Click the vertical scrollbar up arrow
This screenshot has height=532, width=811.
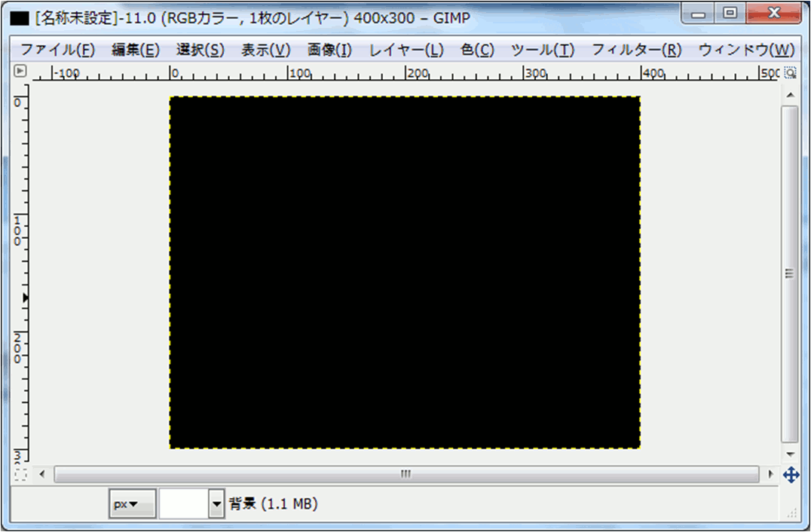790,95
